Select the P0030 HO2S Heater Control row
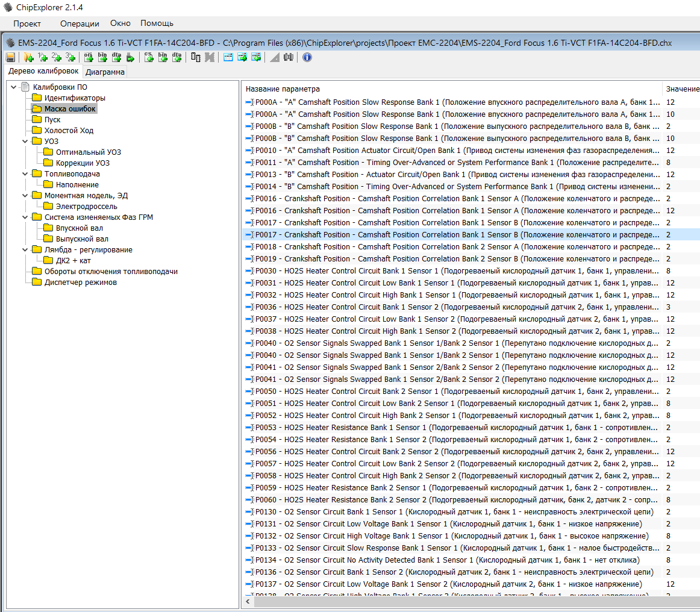700x612 pixels. click(x=452, y=271)
